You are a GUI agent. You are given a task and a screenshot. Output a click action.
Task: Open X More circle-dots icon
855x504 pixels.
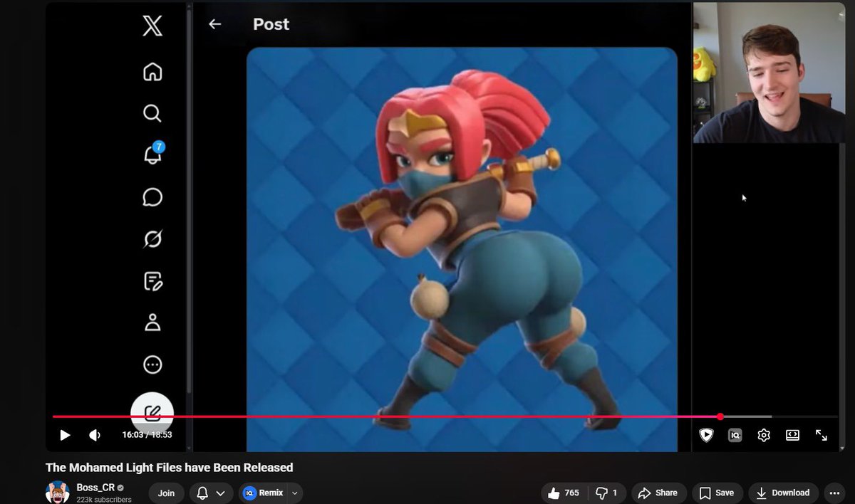pos(152,364)
